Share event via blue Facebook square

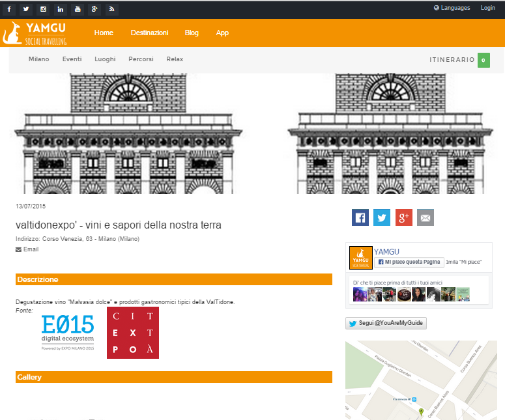click(x=360, y=217)
